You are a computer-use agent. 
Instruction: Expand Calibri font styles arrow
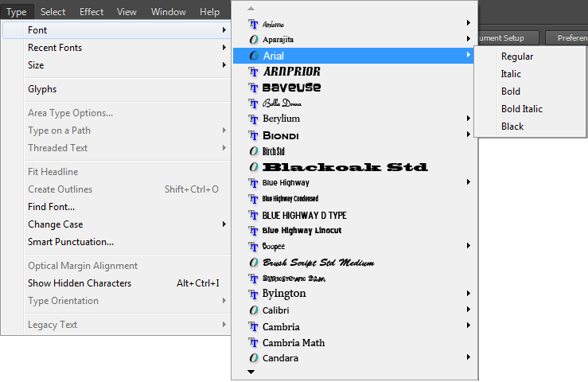469,310
